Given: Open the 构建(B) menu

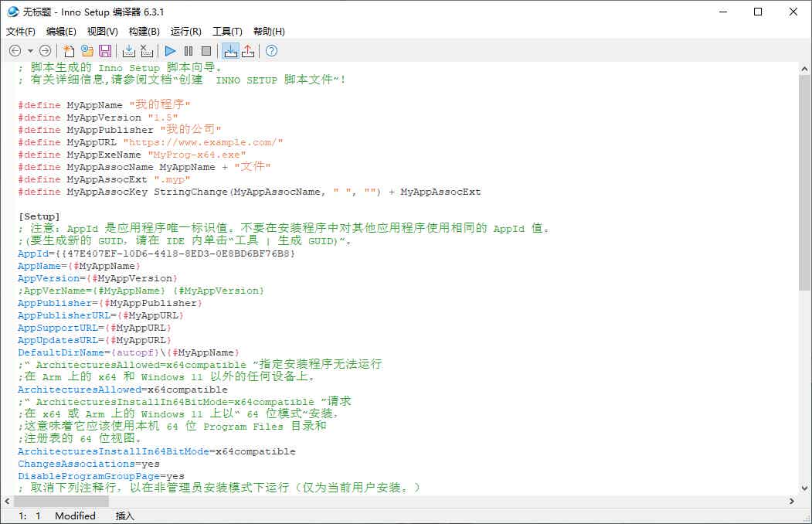Looking at the screenshot, I should pyautogui.click(x=144, y=32).
